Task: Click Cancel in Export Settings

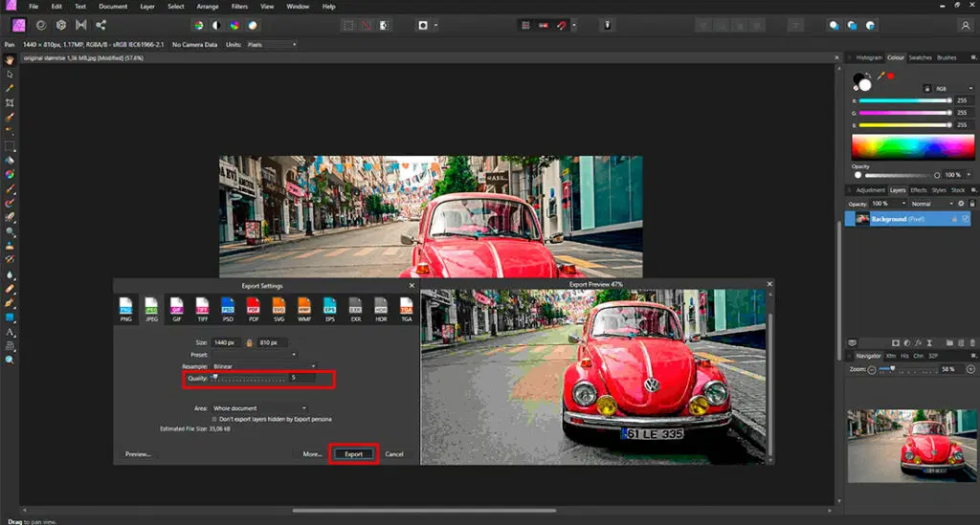Action: pyautogui.click(x=393, y=454)
